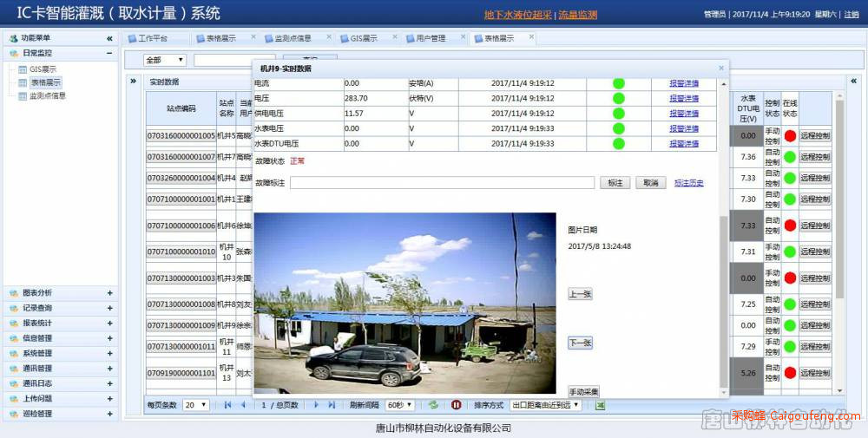
Task: Open the 流量监测 header link
Action: click(577, 15)
